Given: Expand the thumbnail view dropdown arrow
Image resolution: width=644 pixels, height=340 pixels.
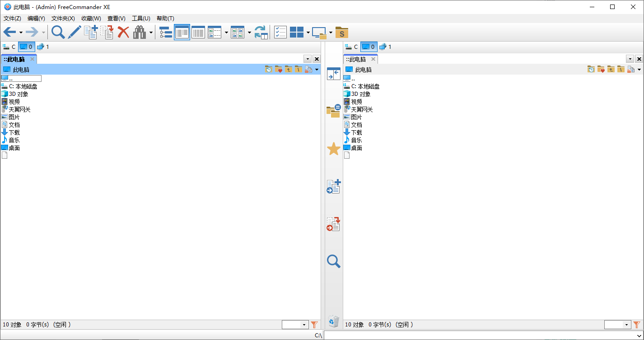Looking at the screenshot, I should 249,33.
